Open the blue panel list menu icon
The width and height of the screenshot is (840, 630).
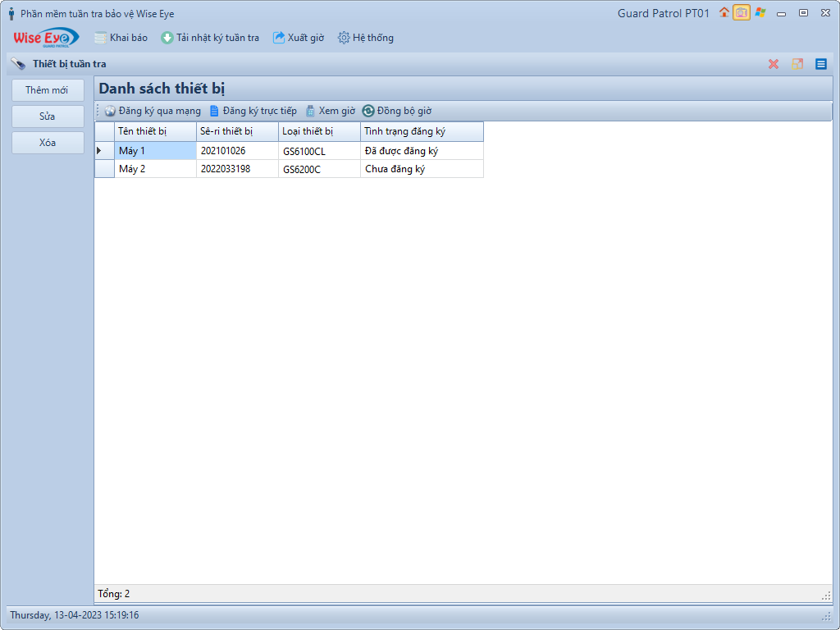coord(820,64)
